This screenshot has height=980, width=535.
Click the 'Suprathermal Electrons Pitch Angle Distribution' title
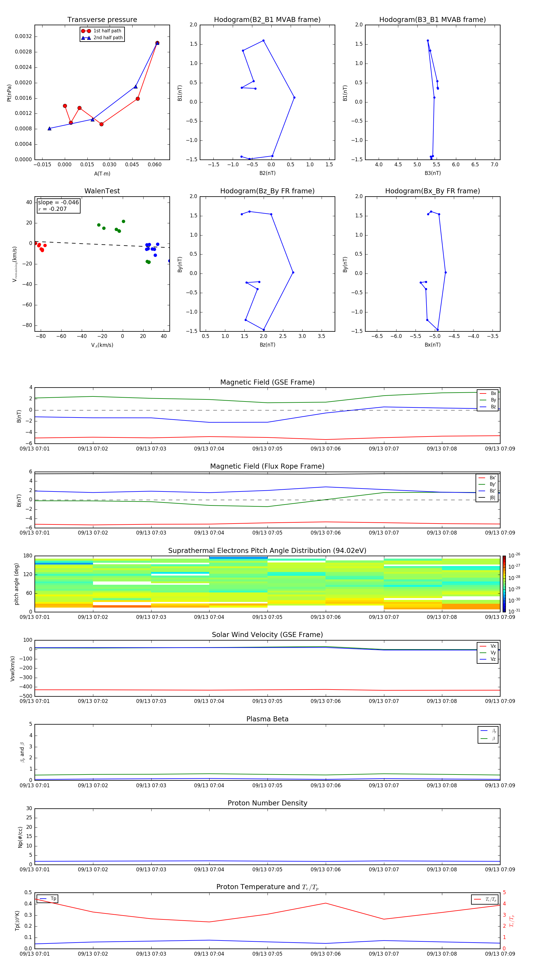(267, 551)
